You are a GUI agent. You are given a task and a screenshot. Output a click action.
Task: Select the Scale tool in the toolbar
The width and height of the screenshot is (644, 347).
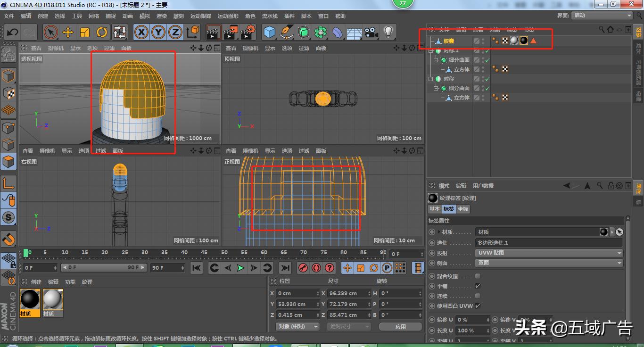click(x=85, y=32)
